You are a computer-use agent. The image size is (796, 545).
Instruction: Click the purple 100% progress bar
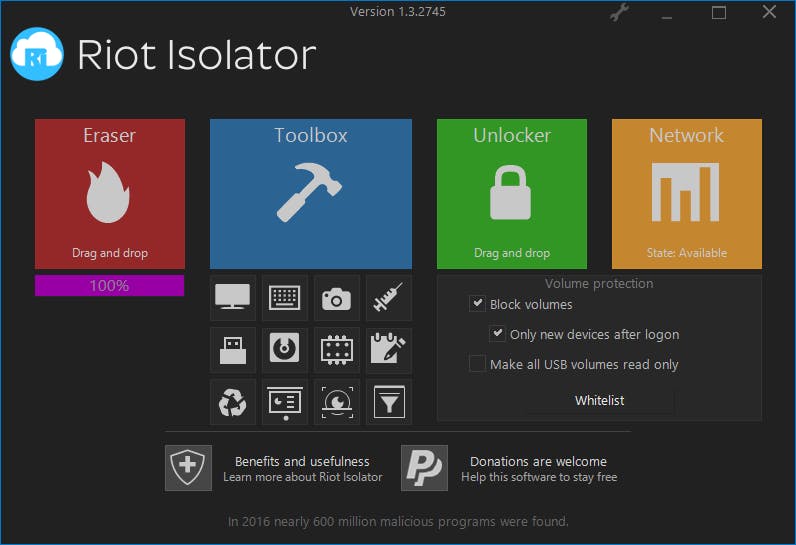pyautogui.click(x=110, y=286)
